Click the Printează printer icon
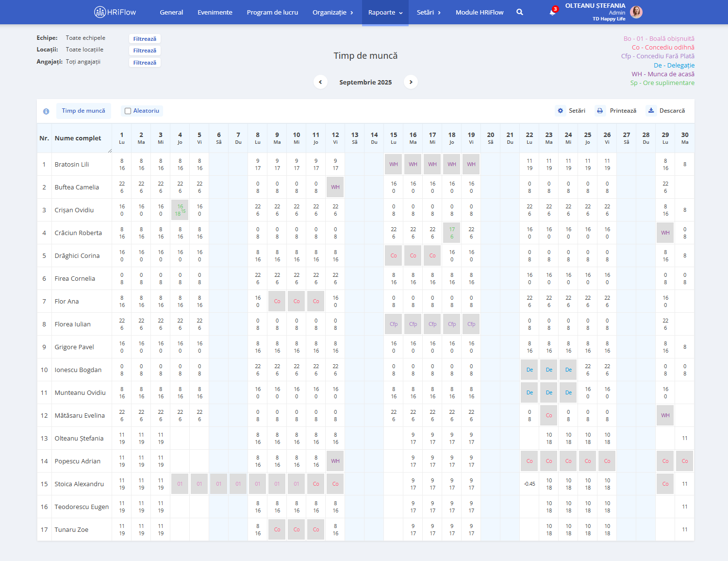Image resolution: width=728 pixels, height=561 pixels. click(600, 111)
